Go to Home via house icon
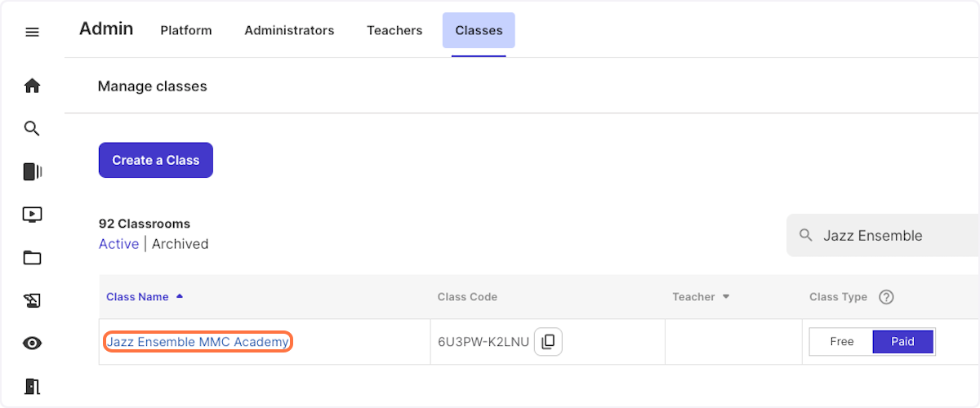The image size is (980, 408). point(32,86)
